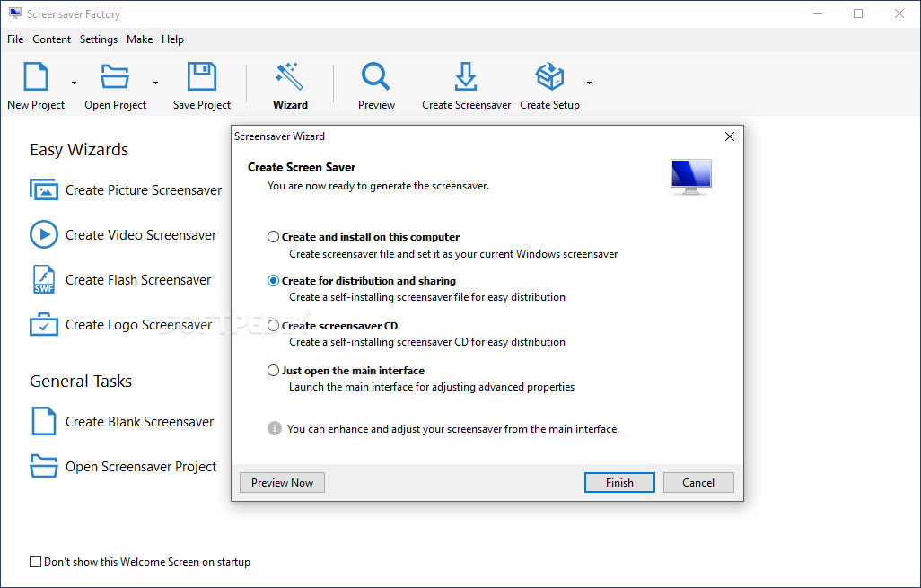Image resolution: width=921 pixels, height=588 pixels.
Task: Click the Create Blank Screensaver page icon
Action: [x=44, y=421]
